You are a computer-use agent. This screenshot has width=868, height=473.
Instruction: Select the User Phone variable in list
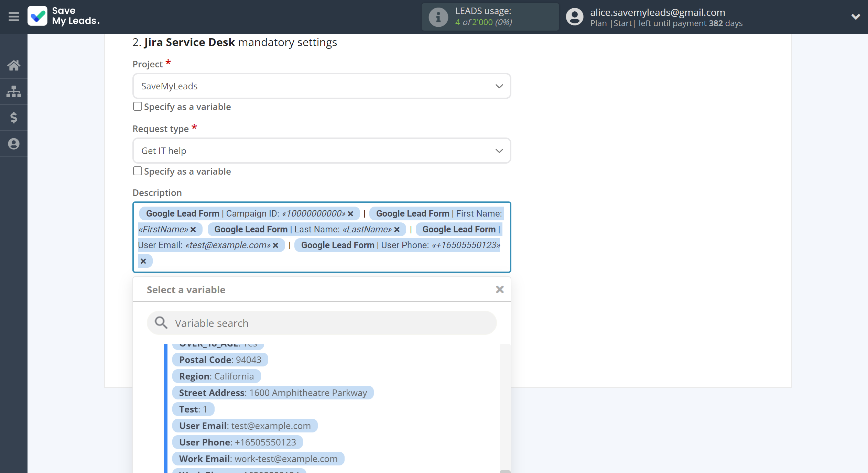click(237, 442)
